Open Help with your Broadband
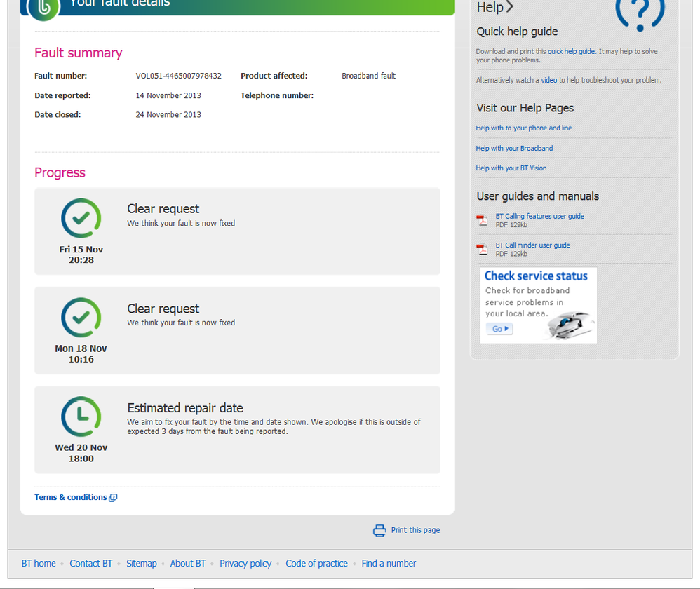700x589 pixels. pyautogui.click(x=514, y=148)
